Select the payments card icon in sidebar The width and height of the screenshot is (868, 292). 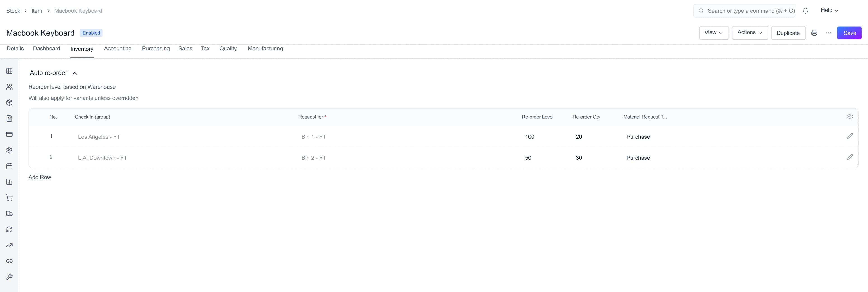pyautogui.click(x=9, y=134)
